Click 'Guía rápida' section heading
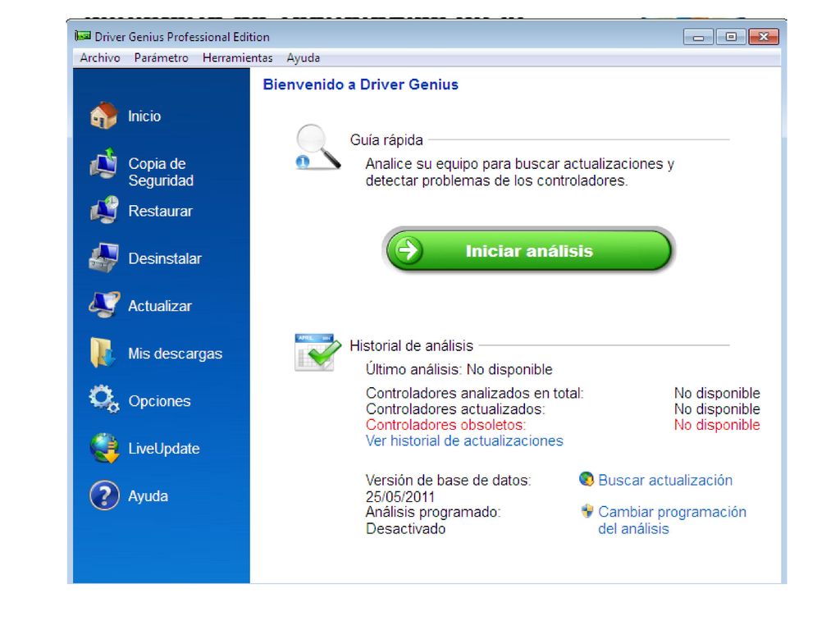Screen dimensions: 840x630 [x=386, y=140]
